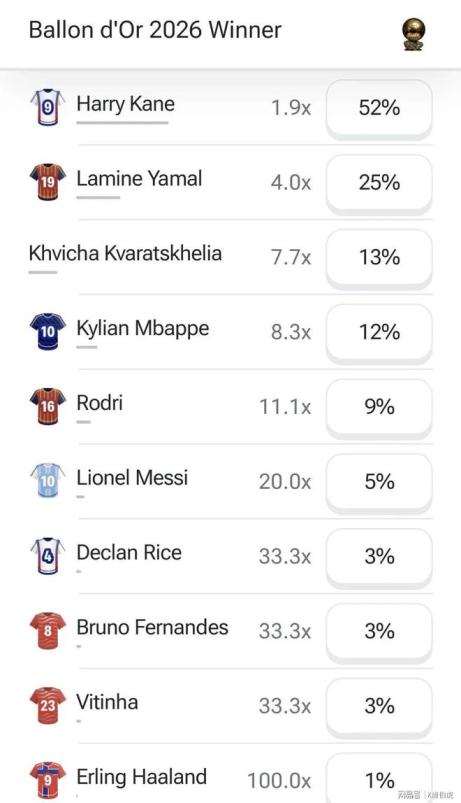Click Declan Rice's number 4 jersey icon

[48, 556]
